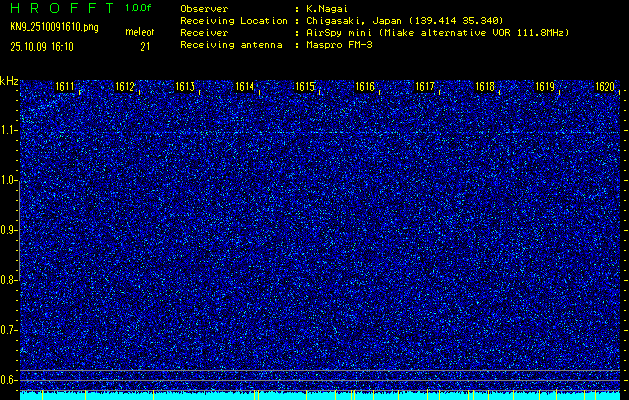The height and width of the screenshot is (400, 629).
Task: Click the HROFFT title text
Action: click(60, 8)
